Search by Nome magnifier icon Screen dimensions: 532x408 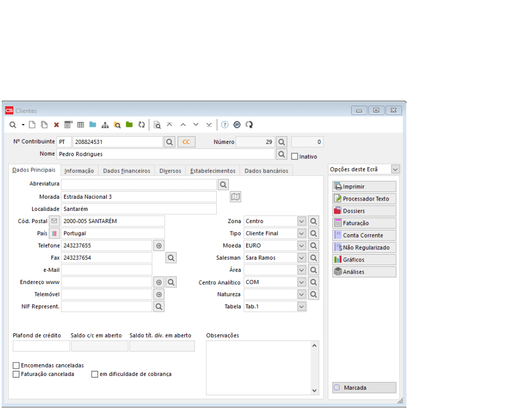point(281,154)
